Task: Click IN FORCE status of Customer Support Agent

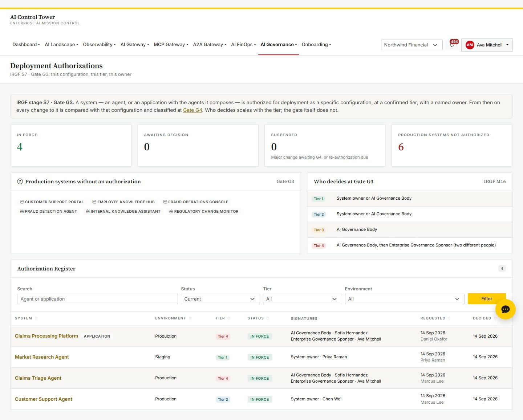Action: coord(260,400)
